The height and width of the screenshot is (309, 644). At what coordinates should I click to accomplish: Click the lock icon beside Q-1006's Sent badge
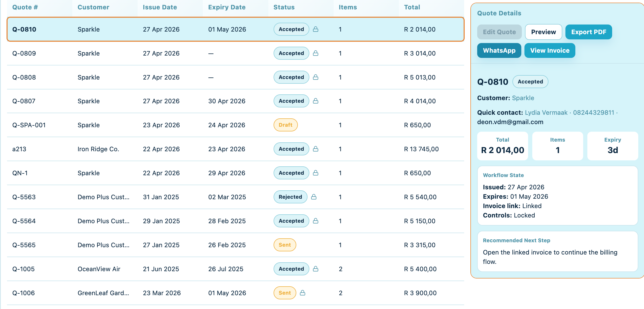[x=303, y=293]
